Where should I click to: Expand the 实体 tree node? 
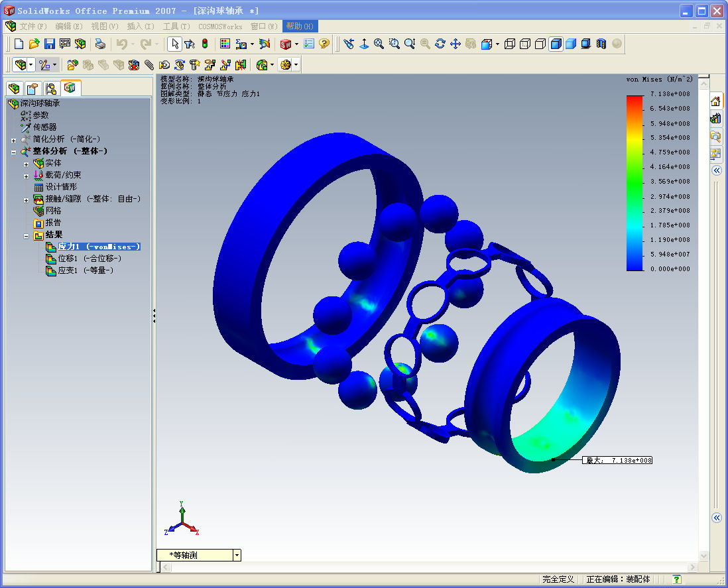pyautogui.click(x=26, y=164)
